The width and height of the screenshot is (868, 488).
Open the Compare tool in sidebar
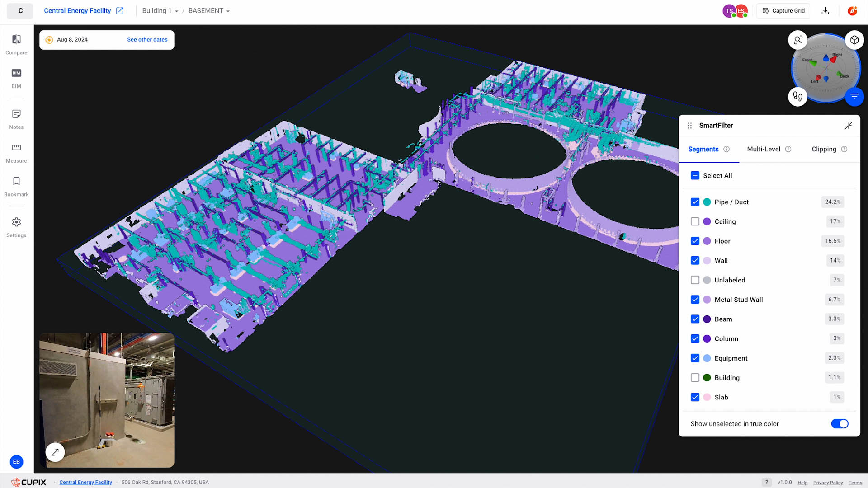coord(16,45)
